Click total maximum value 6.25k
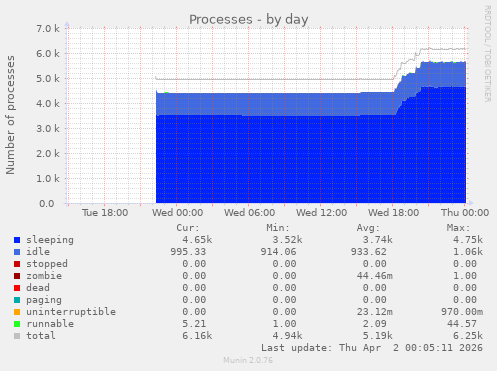Viewport: 497px width, 371px height. tap(468, 336)
